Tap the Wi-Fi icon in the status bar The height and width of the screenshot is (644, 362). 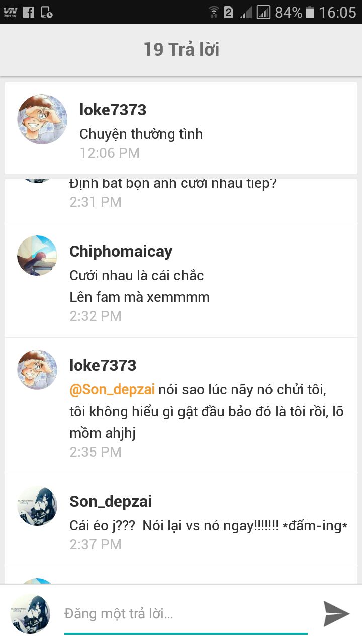[x=214, y=12]
